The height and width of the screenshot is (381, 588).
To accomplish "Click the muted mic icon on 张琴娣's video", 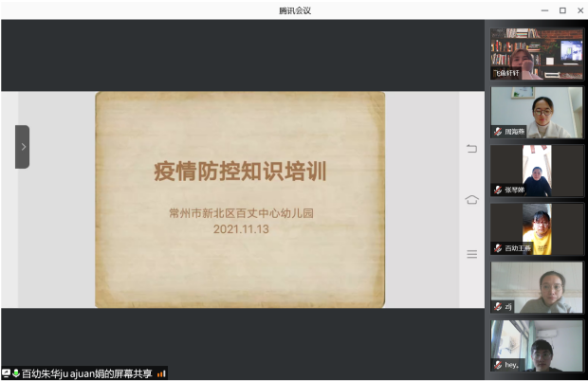I will [497, 190].
